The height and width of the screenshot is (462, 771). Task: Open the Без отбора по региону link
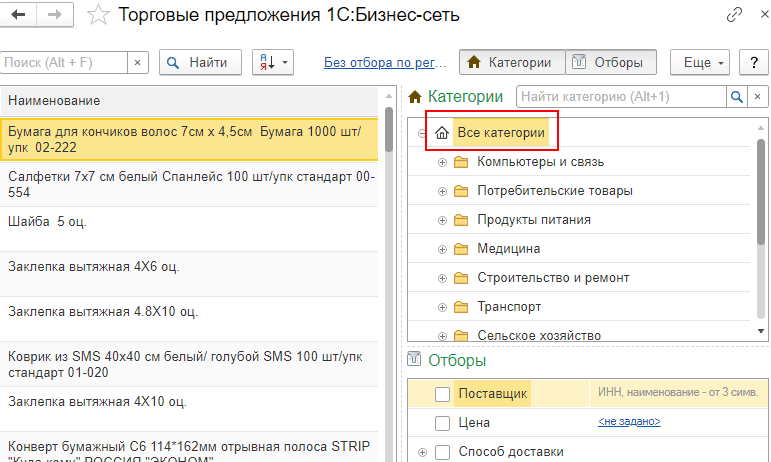point(385,62)
